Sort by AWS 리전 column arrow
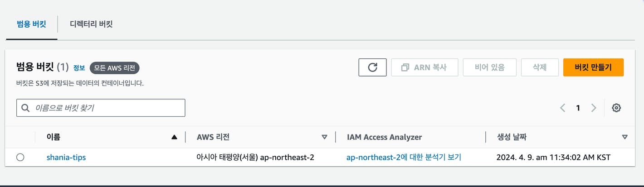644x187 pixels. click(x=324, y=137)
